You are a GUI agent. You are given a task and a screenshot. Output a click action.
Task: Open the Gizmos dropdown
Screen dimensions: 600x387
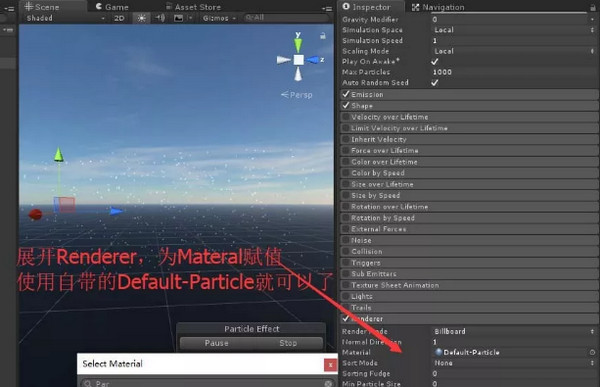click(219, 18)
